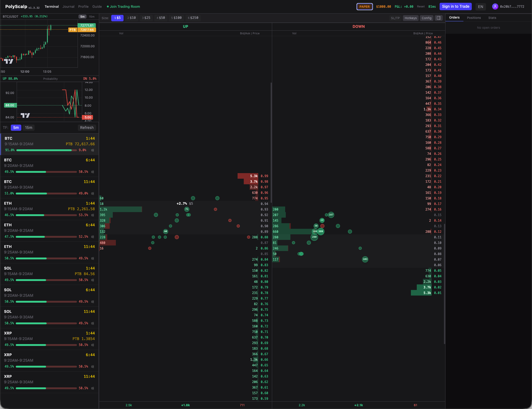This screenshot has height=409, width=532.
Task: Switch to the Positions tab
Action: [474, 18]
